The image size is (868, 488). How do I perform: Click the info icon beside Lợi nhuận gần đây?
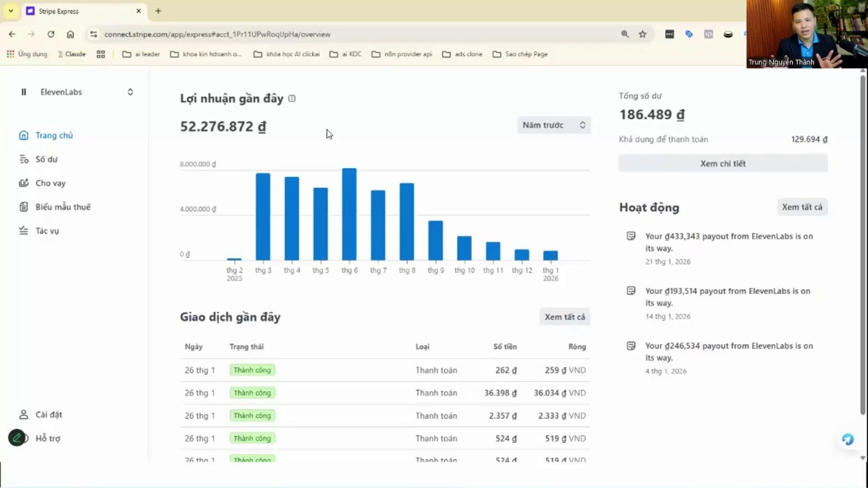pos(292,98)
